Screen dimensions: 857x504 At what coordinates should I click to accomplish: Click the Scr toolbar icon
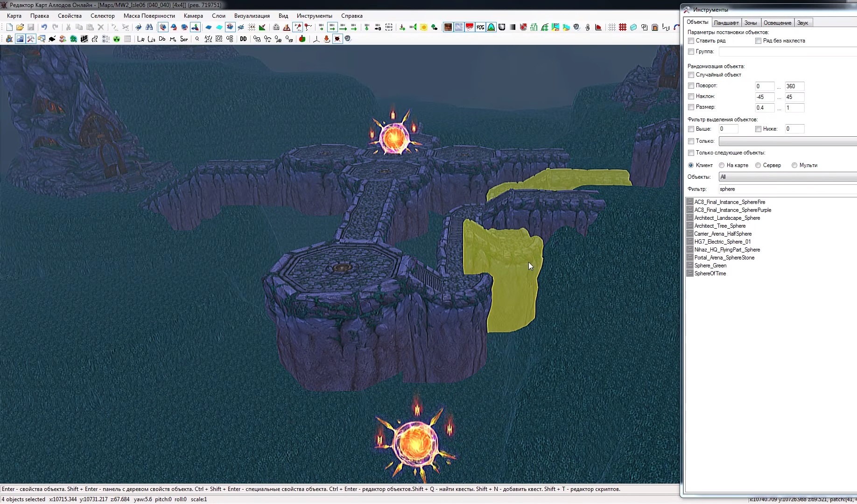184,39
